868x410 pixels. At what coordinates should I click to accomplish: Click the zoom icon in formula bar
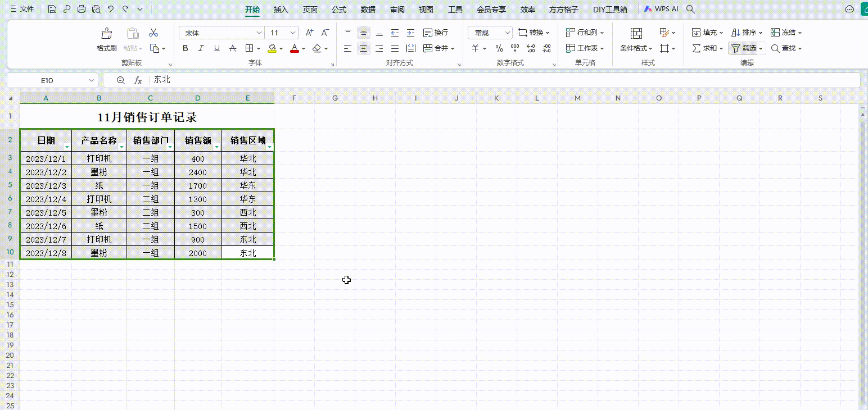point(120,80)
